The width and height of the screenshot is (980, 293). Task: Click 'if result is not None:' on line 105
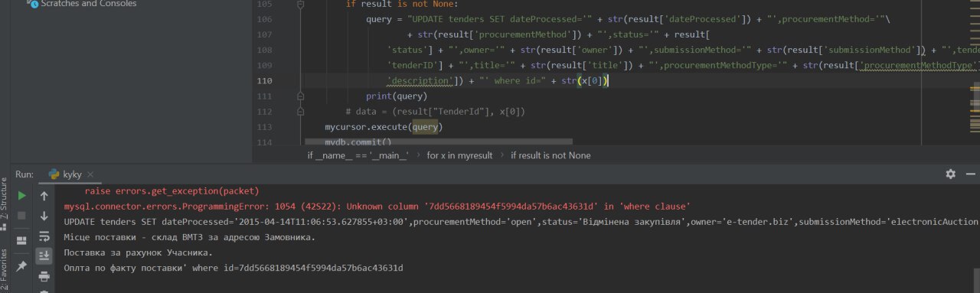point(402,5)
